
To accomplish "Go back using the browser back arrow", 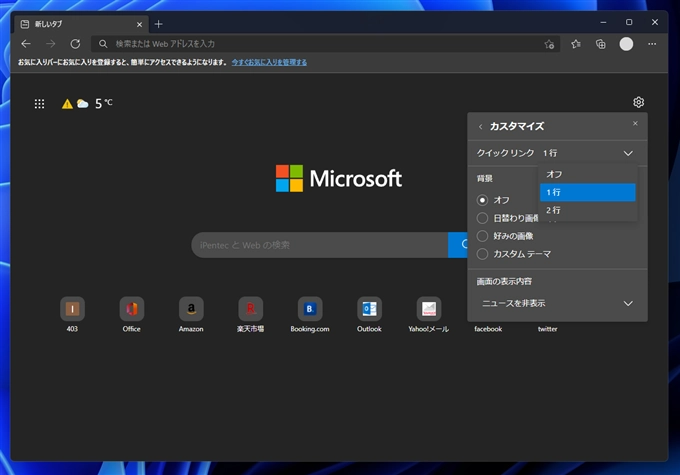I will pyautogui.click(x=26, y=44).
